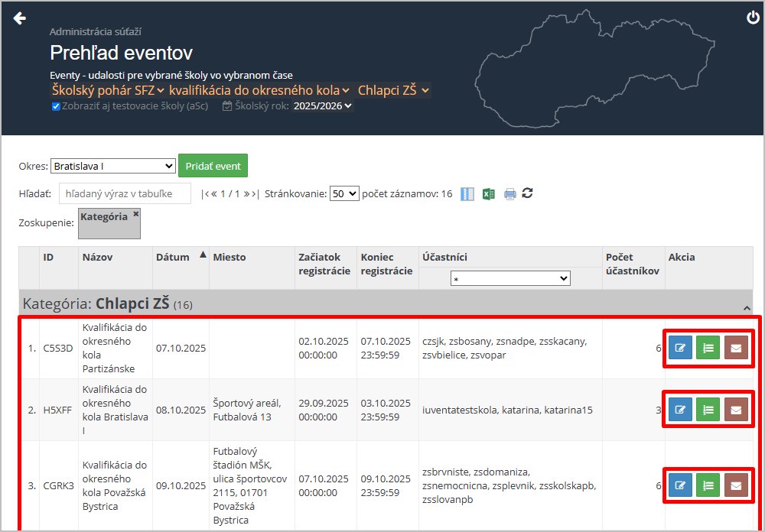
Task: Remove the Kategória grouping tag
Action: click(x=136, y=215)
